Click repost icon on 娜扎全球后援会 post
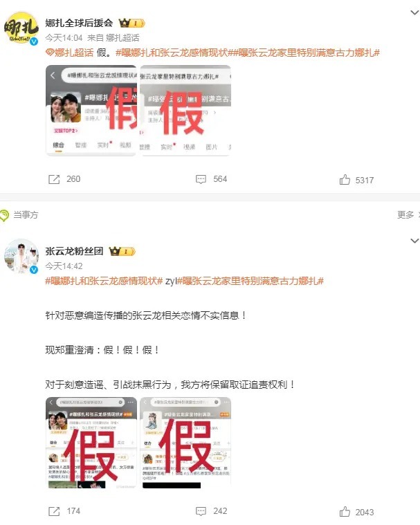Viewport: 420px width, 525px height. 54,179
